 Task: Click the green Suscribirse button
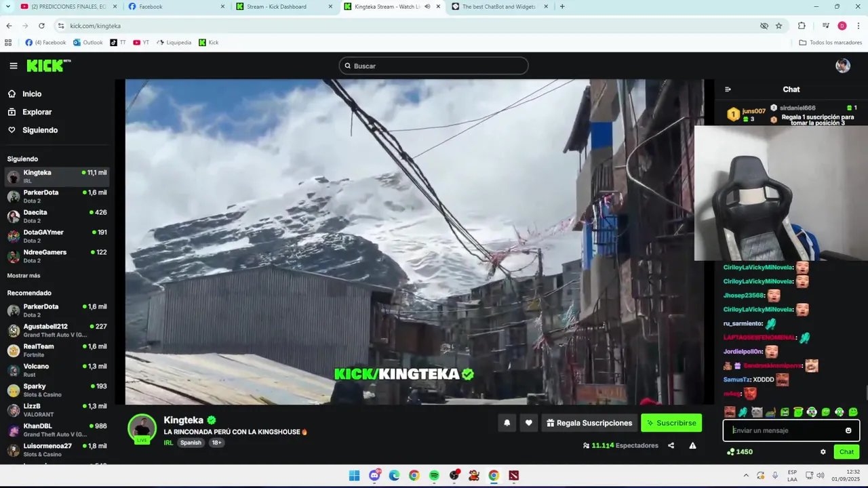coord(671,423)
